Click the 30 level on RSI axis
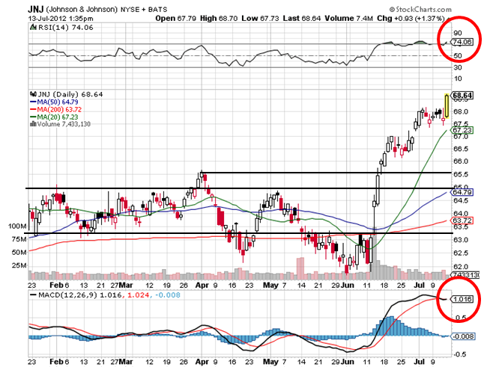The image size is (490, 367). [x=458, y=67]
